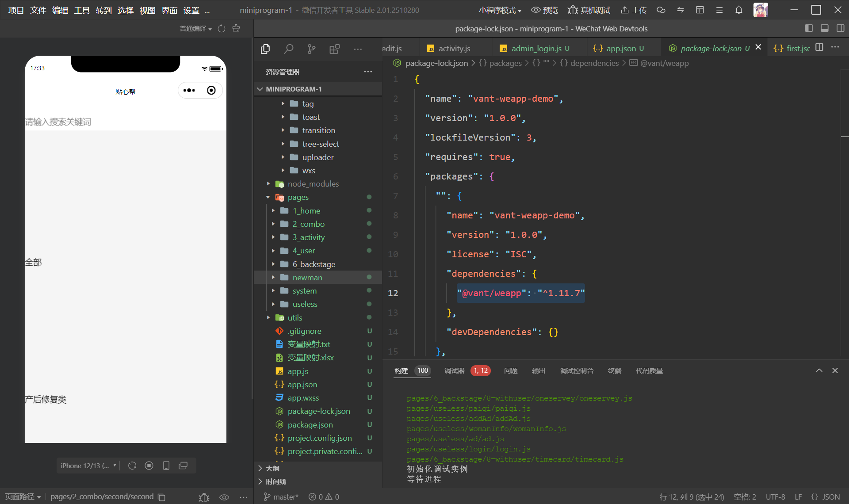
Task: Open the 调试器 panel tab
Action: tap(454, 370)
